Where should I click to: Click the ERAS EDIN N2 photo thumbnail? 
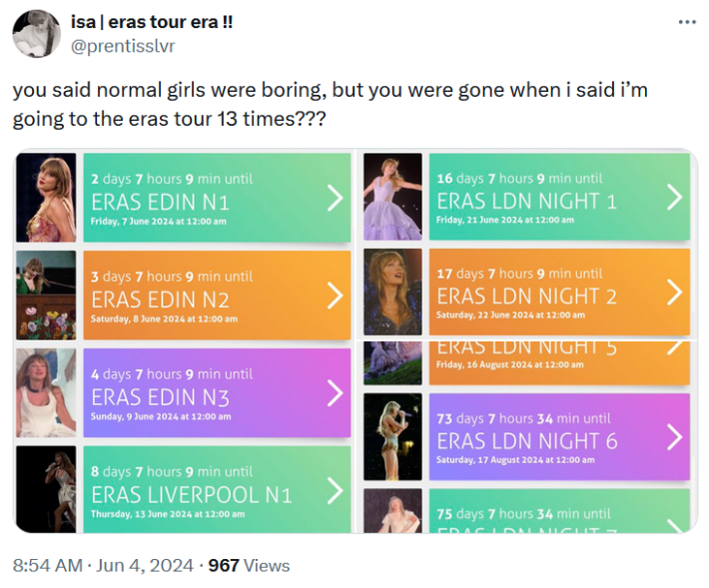tap(46, 295)
